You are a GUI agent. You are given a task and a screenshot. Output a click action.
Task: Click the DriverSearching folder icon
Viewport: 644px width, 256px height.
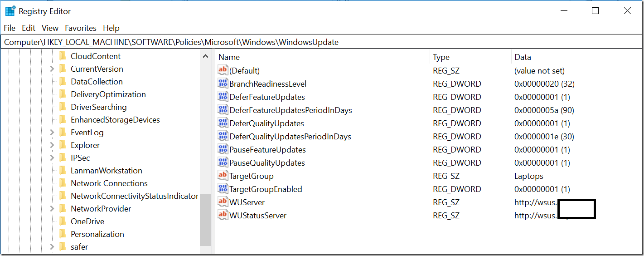[x=63, y=107]
